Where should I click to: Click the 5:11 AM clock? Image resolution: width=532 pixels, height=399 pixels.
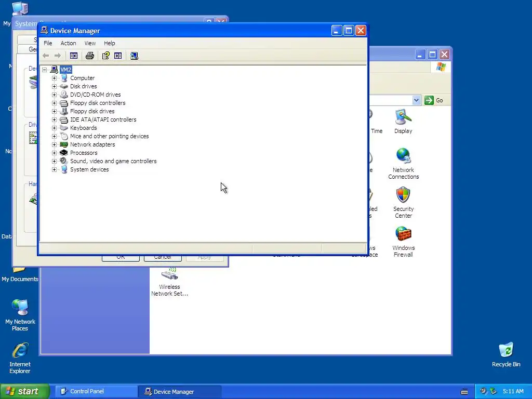[513, 391]
